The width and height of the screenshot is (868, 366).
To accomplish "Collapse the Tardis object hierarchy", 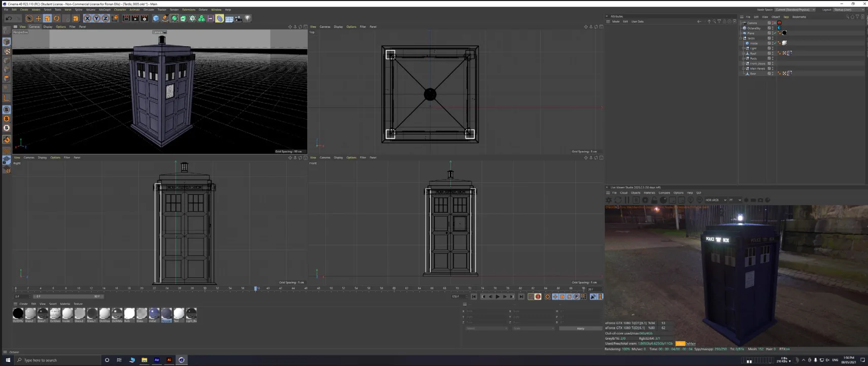I will coord(741,38).
